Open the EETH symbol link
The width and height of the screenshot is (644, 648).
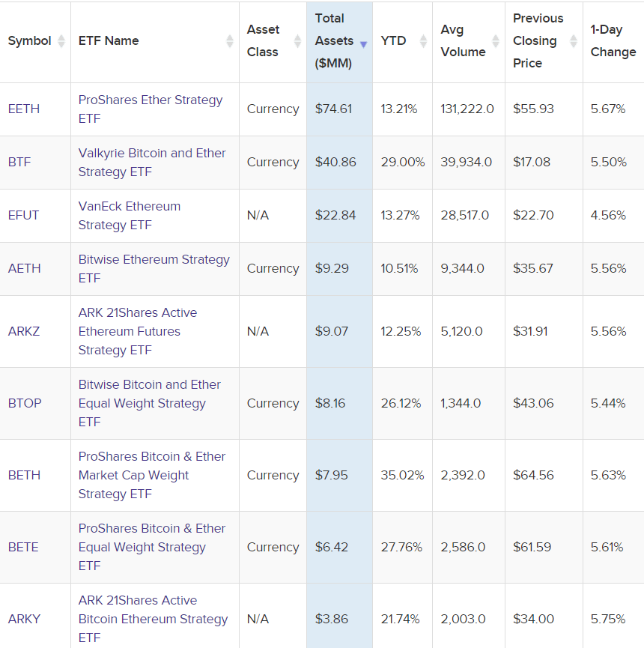point(24,109)
